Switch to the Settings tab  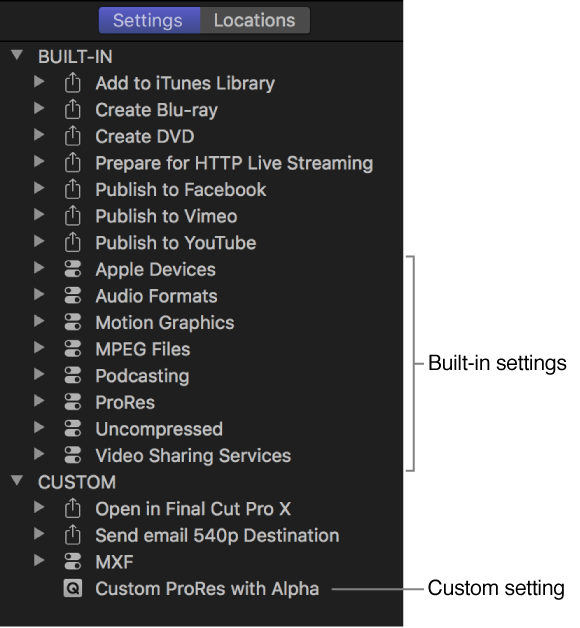click(149, 20)
